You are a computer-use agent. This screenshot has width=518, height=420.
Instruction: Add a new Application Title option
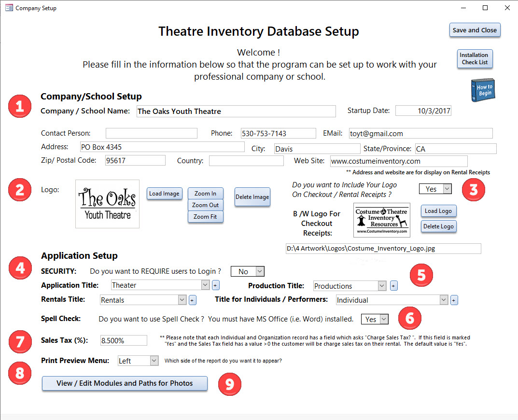coord(215,285)
